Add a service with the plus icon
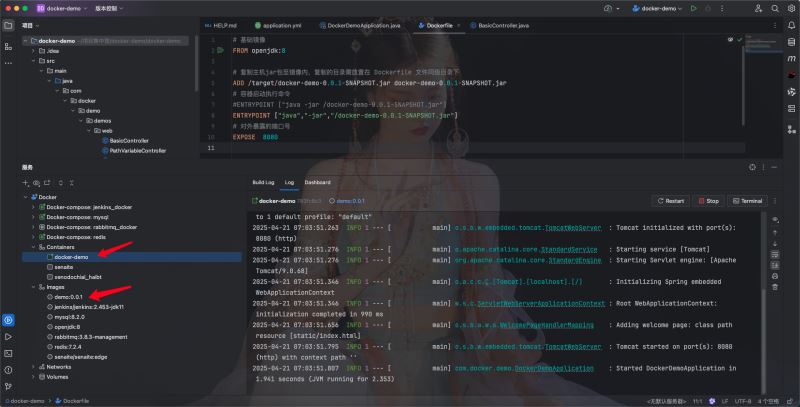This screenshot has width=800, height=407. click(25, 183)
